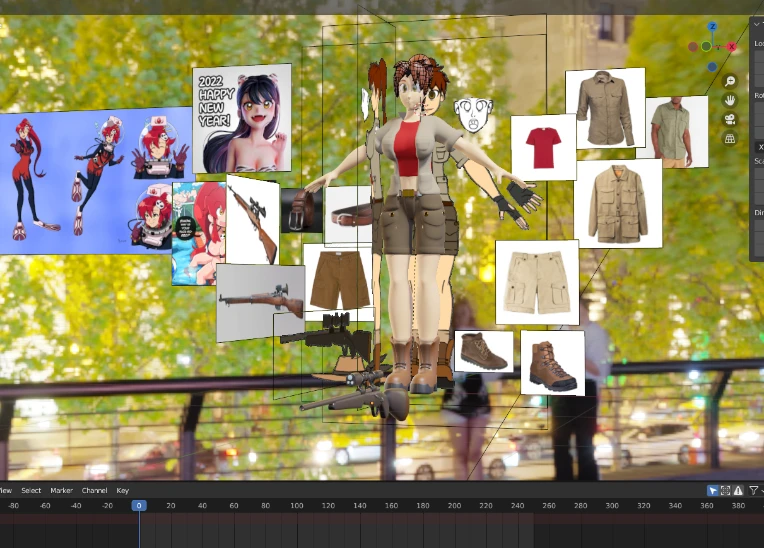Select the tall laced hiking boot reference image

point(553,362)
